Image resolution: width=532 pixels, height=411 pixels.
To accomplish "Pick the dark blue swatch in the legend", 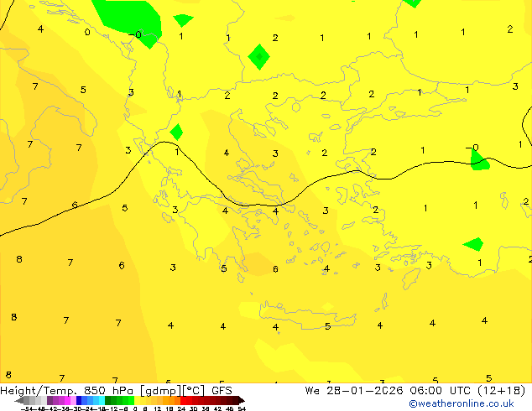I will [x=79, y=401].
